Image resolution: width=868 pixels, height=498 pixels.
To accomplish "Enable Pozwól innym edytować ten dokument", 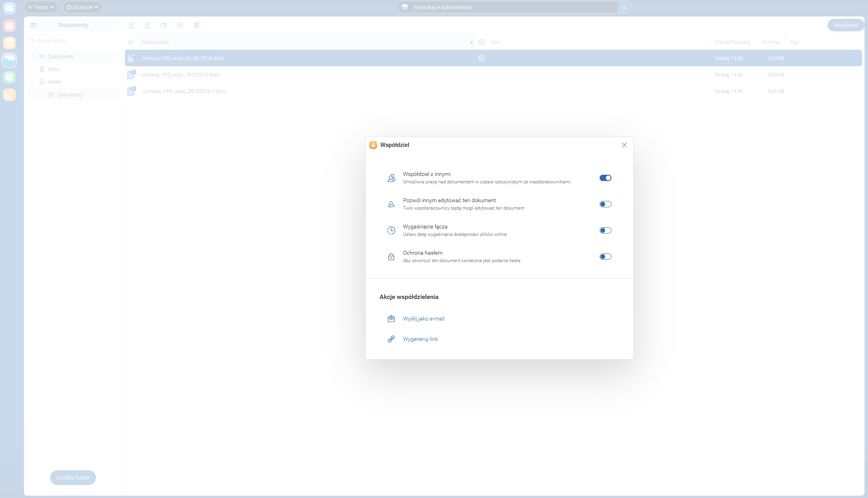I will pyautogui.click(x=605, y=204).
